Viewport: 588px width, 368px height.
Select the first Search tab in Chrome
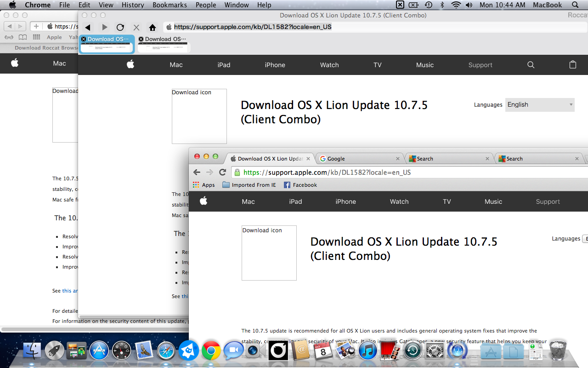point(449,159)
